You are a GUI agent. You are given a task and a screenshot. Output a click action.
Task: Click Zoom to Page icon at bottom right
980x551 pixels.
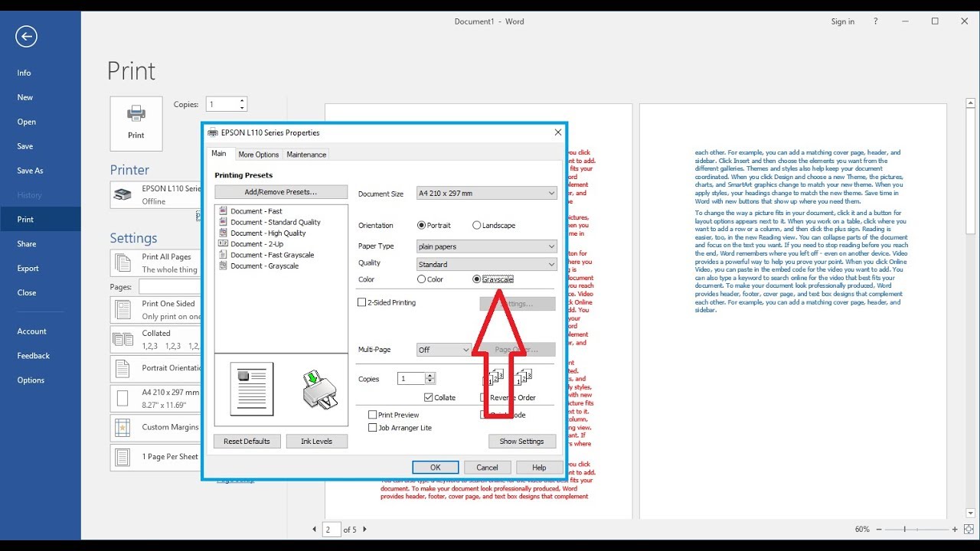pyautogui.click(x=969, y=530)
